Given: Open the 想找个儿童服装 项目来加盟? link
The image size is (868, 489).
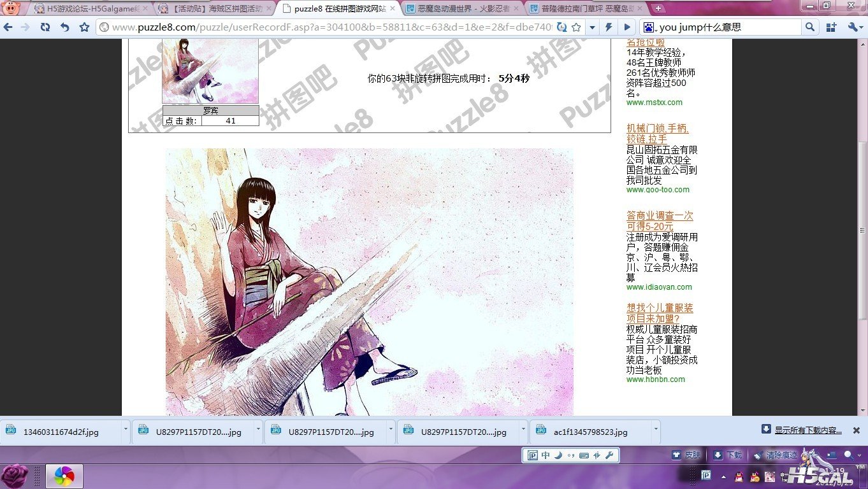Looking at the screenshot, I should point(660,313).
